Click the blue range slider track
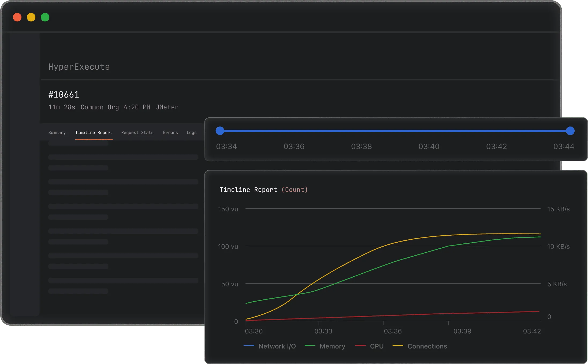The image size is (588, 364). point(395,131)
